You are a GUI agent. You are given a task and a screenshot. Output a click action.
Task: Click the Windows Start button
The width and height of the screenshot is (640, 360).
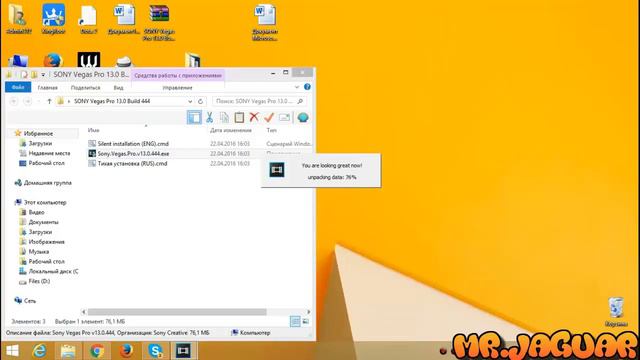12,351
